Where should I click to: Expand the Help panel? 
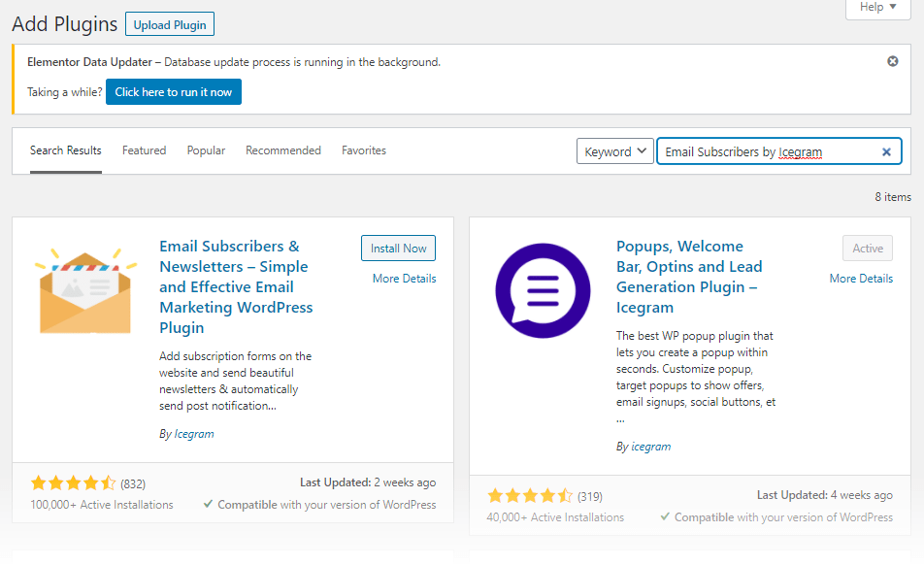[x=878, y=7]
